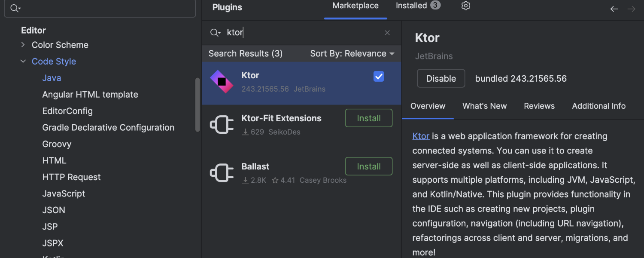This screenshot has width=644, height=258.
Task: Click the settings search magnifier icon
Action: [x=15, y=8]
